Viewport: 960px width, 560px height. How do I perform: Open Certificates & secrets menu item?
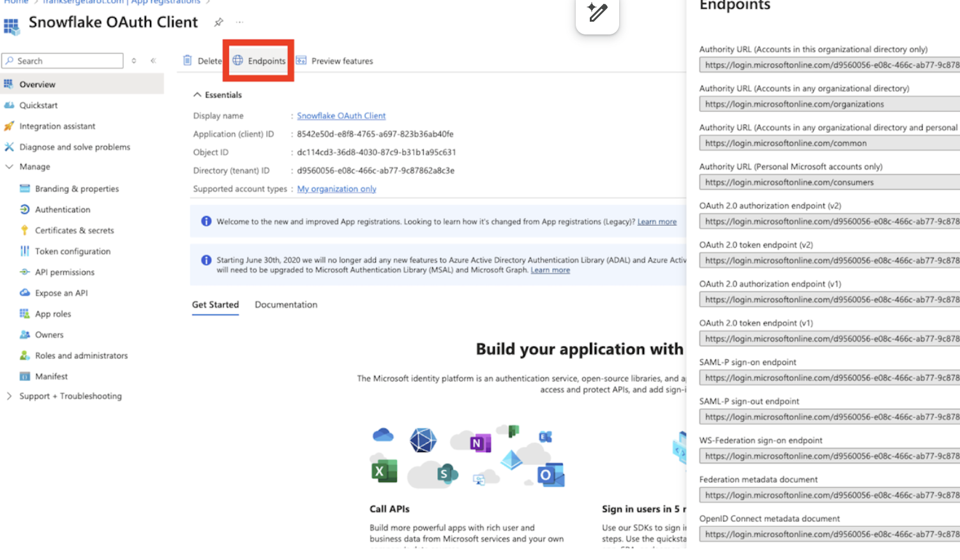pyautogui.click(x=75, y=230)
